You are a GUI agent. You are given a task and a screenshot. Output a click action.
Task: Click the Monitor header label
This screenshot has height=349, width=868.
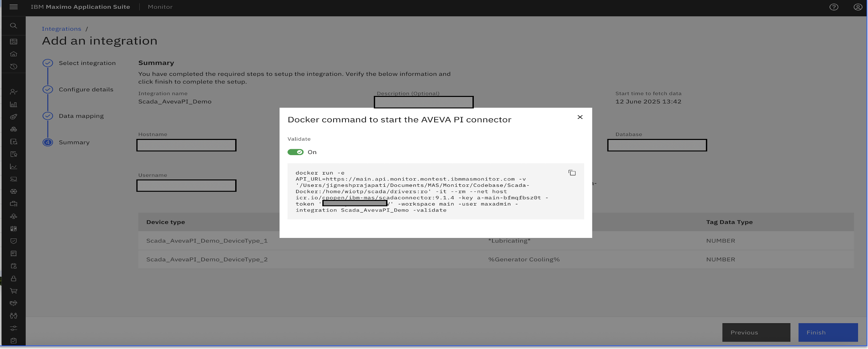160,7
